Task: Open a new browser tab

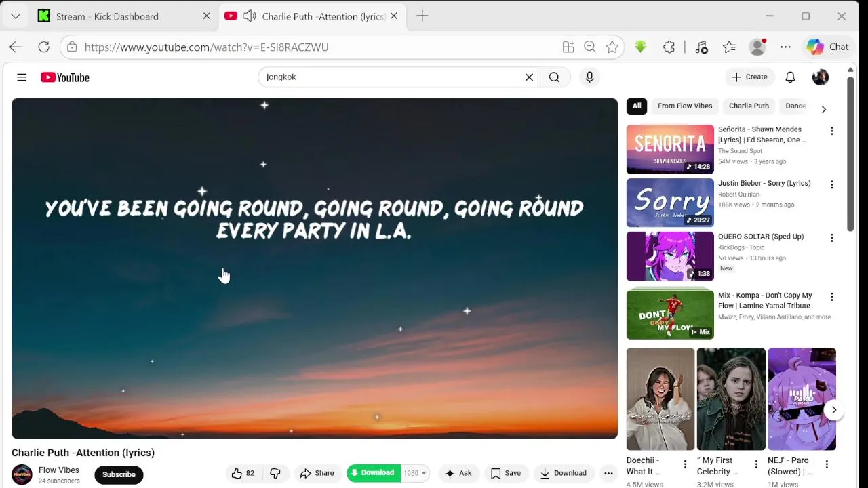Action: [422, 16]
